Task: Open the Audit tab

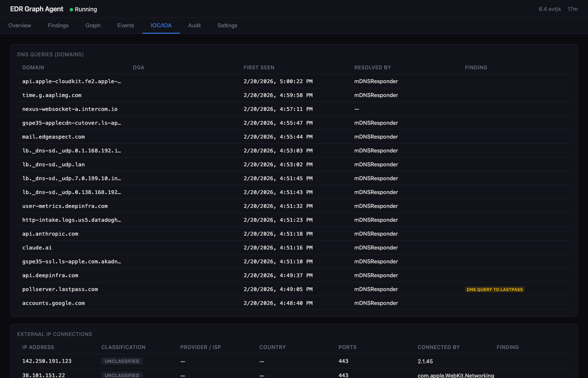Action: (x=194, y=26)
